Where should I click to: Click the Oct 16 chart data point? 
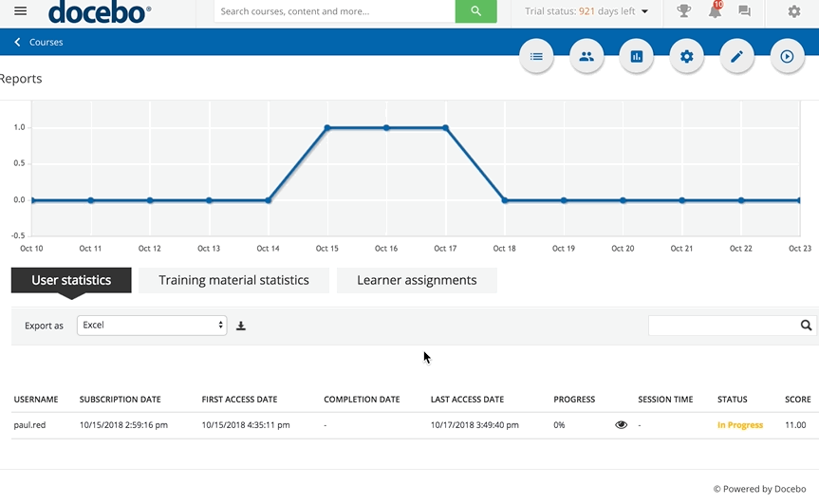386,128
